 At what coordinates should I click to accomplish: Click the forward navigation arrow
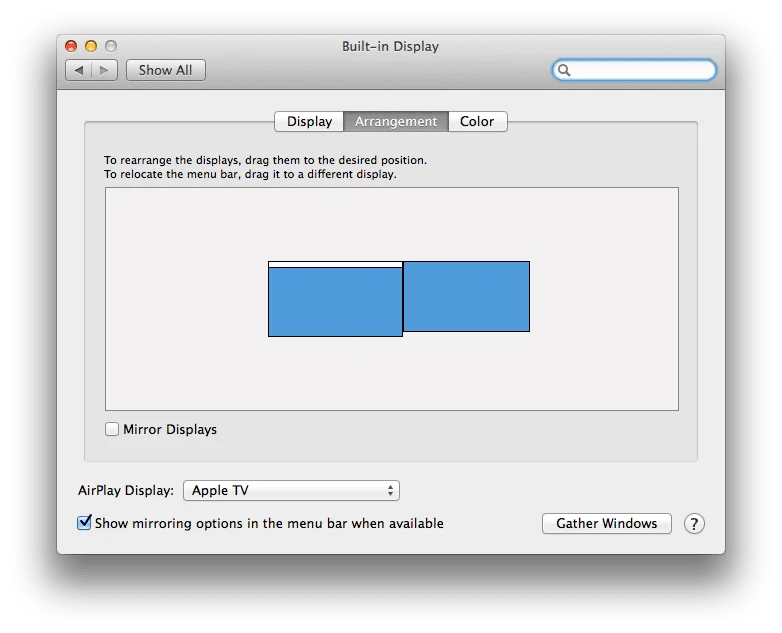[105, 70]
